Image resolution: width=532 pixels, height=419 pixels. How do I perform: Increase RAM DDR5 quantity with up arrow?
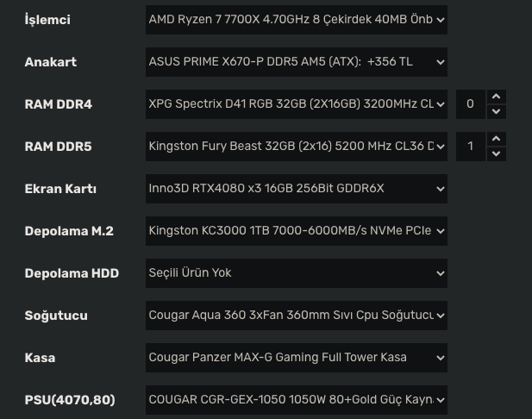496,139
